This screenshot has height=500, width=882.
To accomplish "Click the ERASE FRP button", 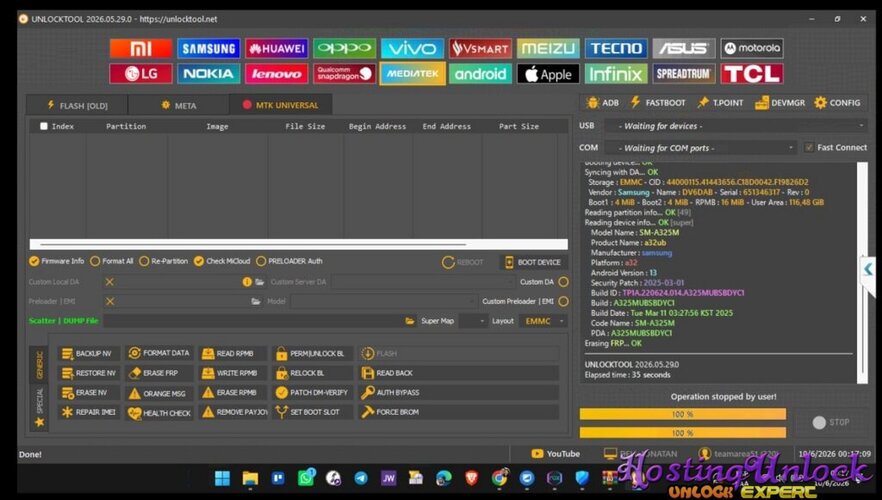I will [160, 373].
